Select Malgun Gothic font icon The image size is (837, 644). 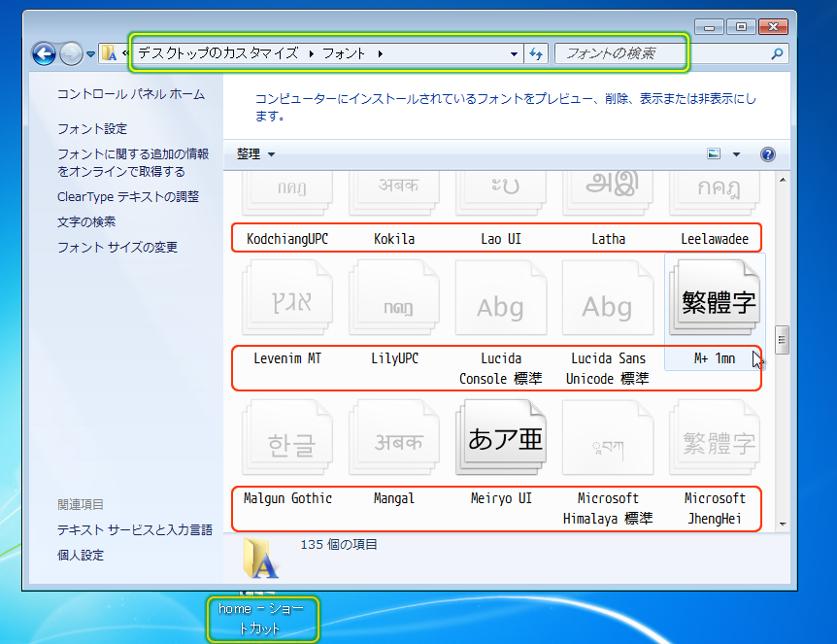point(287,438)
